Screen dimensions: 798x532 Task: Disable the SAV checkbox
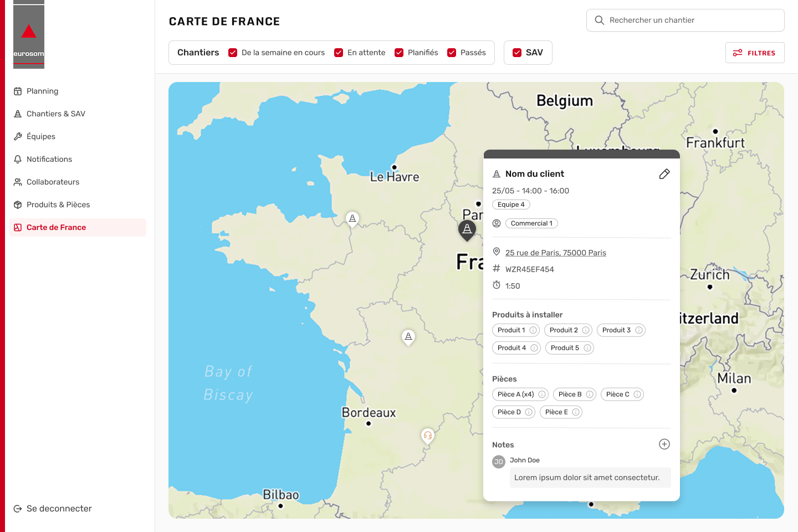[x=517, y=53]
